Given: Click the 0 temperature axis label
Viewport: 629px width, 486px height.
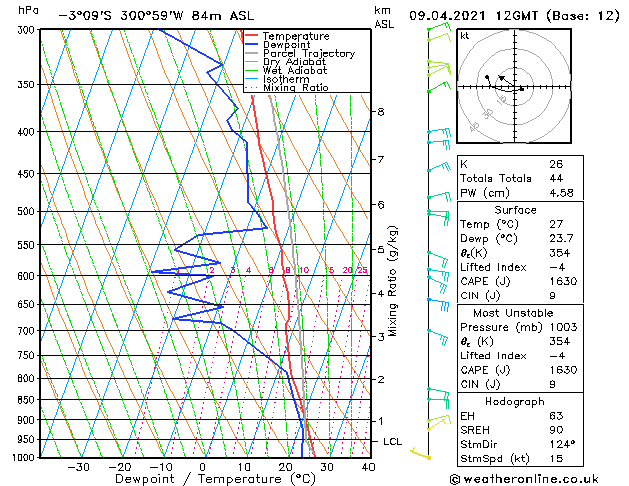Looking at the screenshot, I should pos(203,467).
